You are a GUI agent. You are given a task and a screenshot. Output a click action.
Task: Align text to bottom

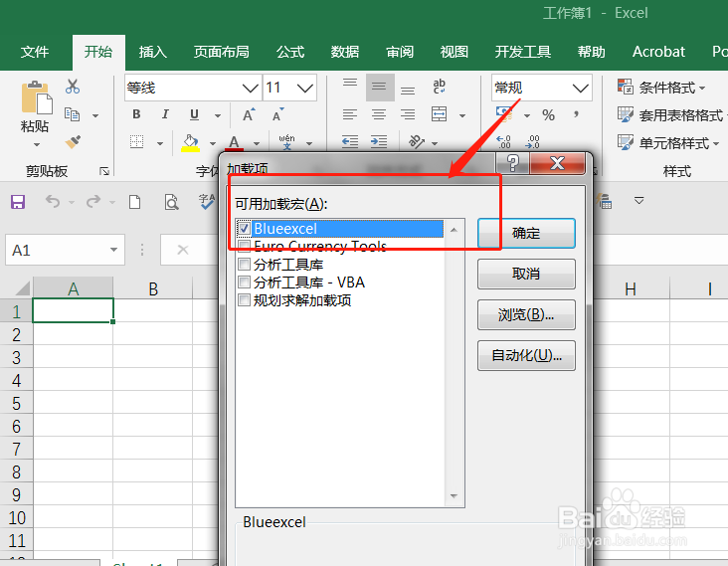coord(408,89)
